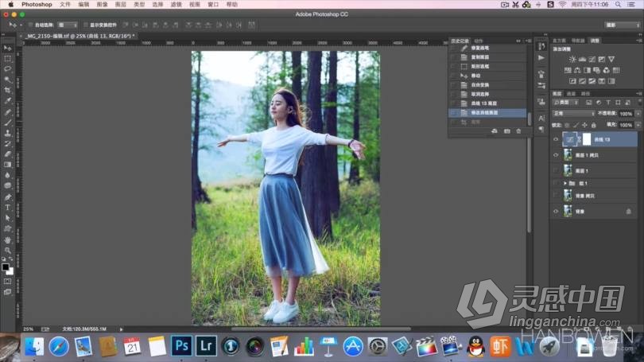The width and height of the screenshot is (644, 362).
Task: Select the Hand tool
Action: pyautogui.click(x=7, y=240)
